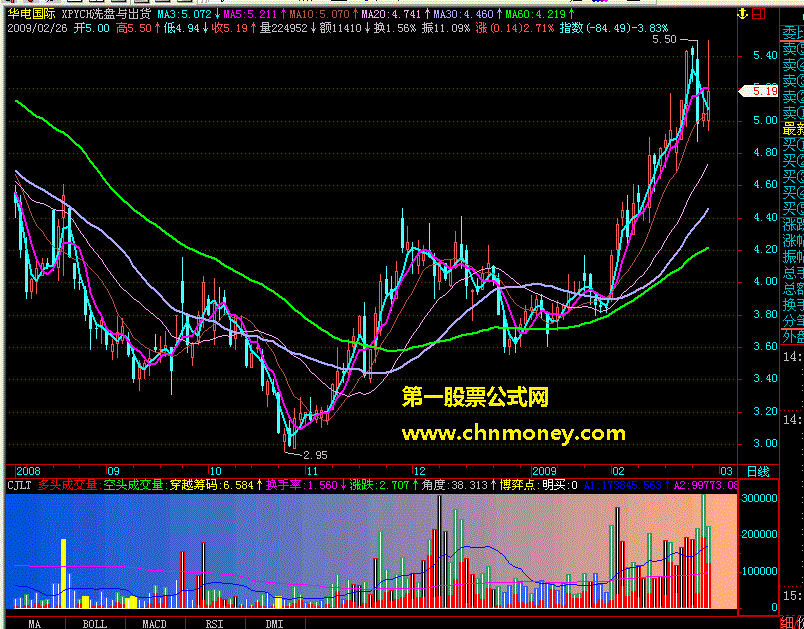Select the RSI indicator tab
This screenshot has width=804, height=629.
(x=214, y=624)
